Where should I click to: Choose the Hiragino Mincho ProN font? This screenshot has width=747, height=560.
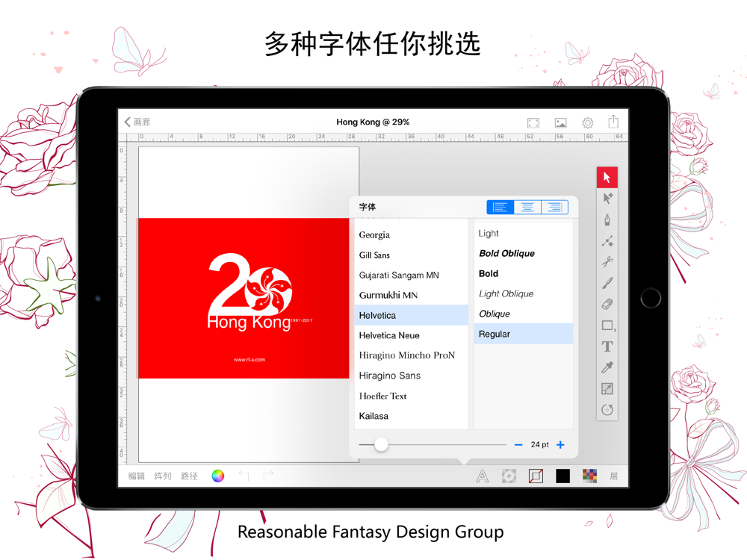click(x=412, y=355)
